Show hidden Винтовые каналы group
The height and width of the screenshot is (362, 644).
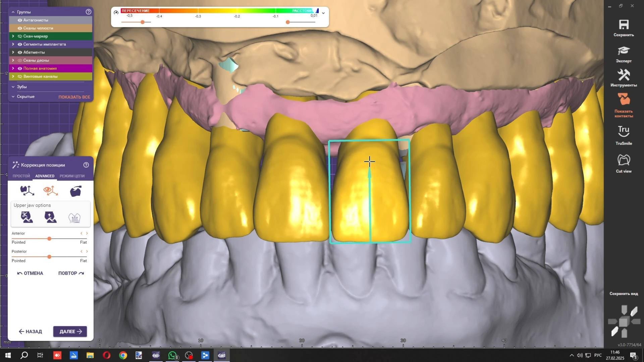click(20, 76)
